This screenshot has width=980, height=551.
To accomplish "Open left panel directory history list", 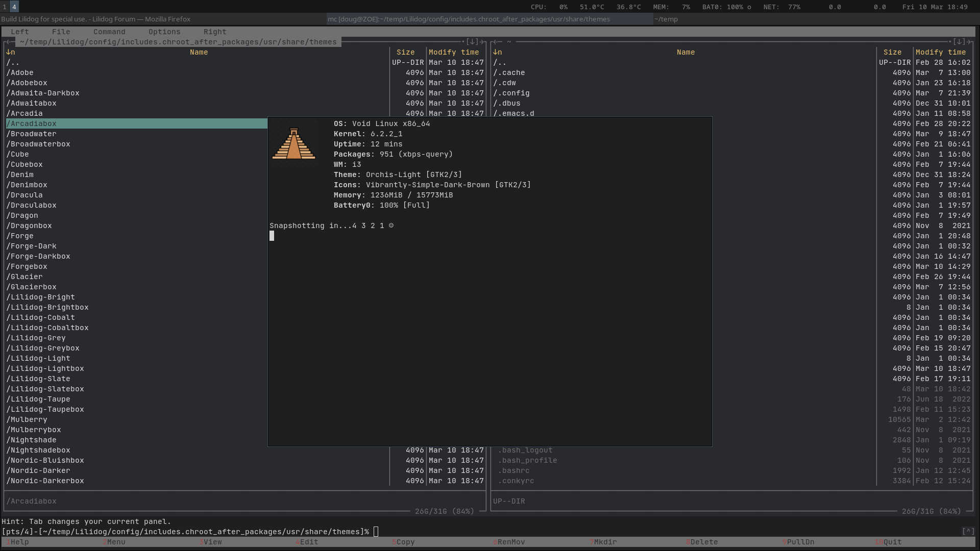I will click(472, 42).
